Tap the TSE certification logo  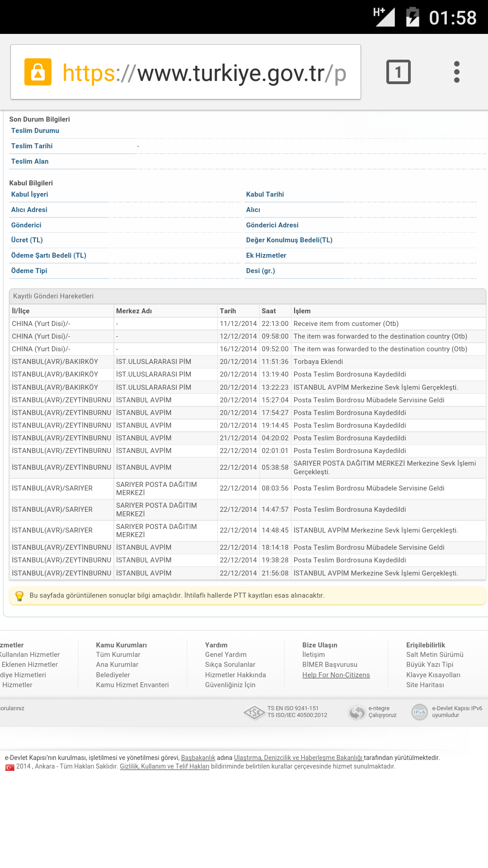[x=254, y=713]
